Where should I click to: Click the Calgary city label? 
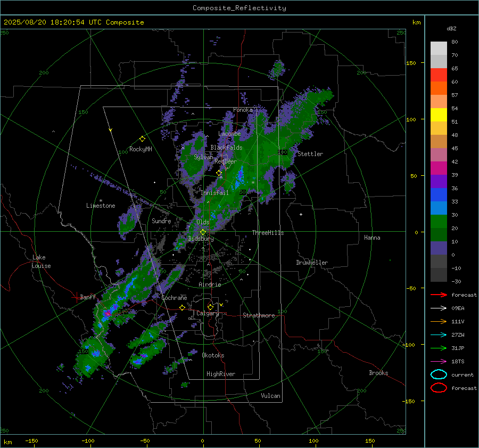[x=208, y=313]
